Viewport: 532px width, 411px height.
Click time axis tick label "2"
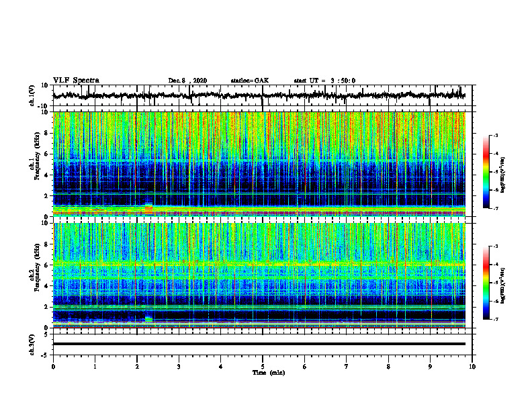pyautogui.click(x=137, y=367)
